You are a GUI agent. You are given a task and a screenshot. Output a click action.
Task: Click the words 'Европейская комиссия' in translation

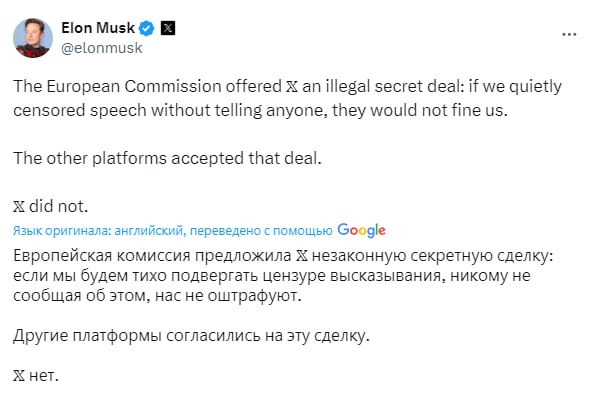(102, 256)
